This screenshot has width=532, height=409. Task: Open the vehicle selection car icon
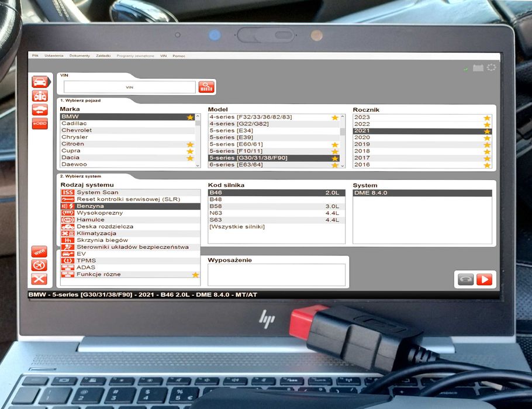point(40,82)
